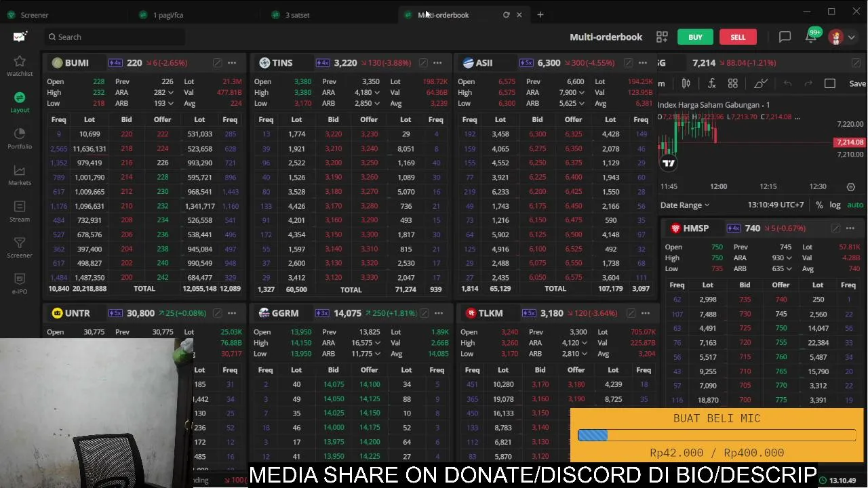The width and height of the screenshot is (868, 488).
Task: Expand the BUMI ARB 193 dropdown
Action: coord(170,104)
